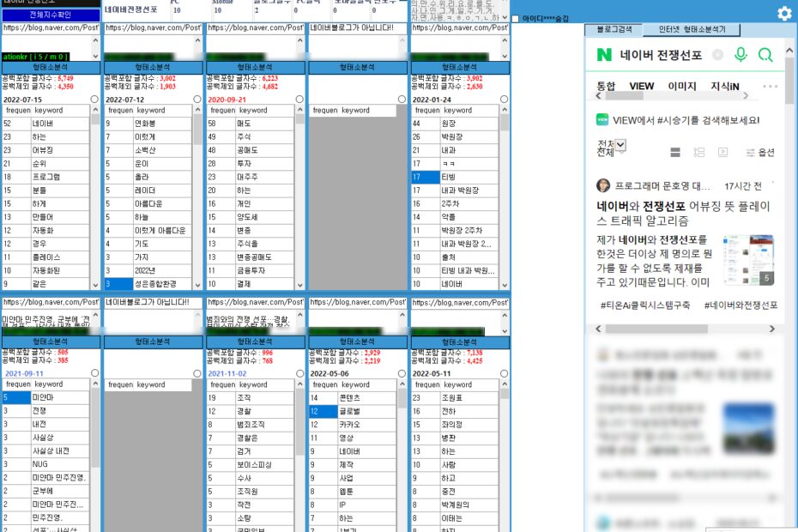Open the VIEW search tab

point(641,86)
